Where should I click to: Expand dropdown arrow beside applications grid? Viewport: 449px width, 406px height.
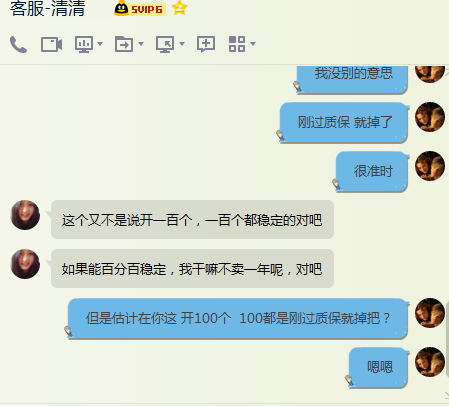(x=253, y=44)
